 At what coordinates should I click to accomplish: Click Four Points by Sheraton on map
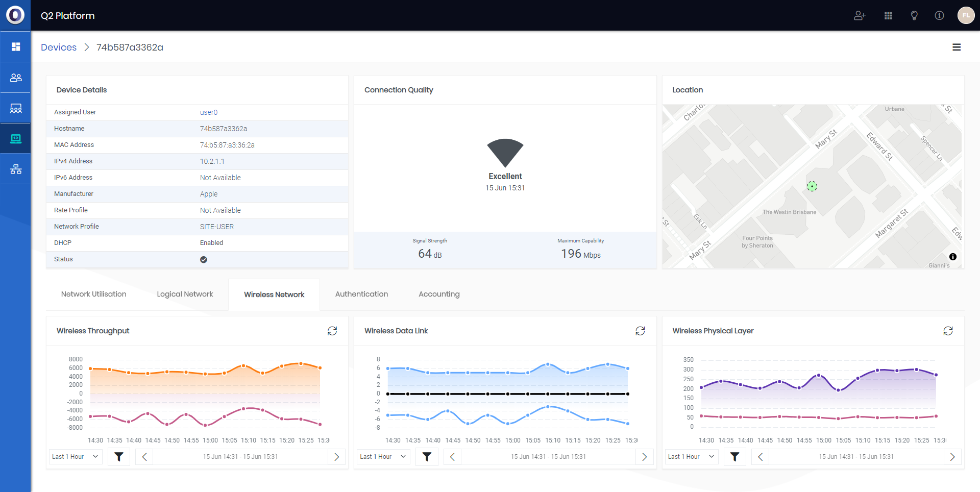[757, 242]
